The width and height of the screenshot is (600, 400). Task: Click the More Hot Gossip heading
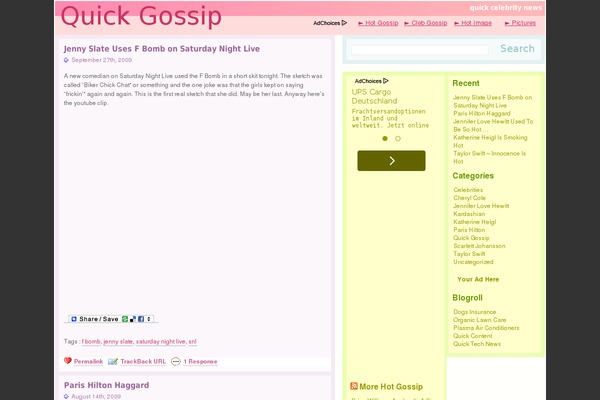[391, 387]
